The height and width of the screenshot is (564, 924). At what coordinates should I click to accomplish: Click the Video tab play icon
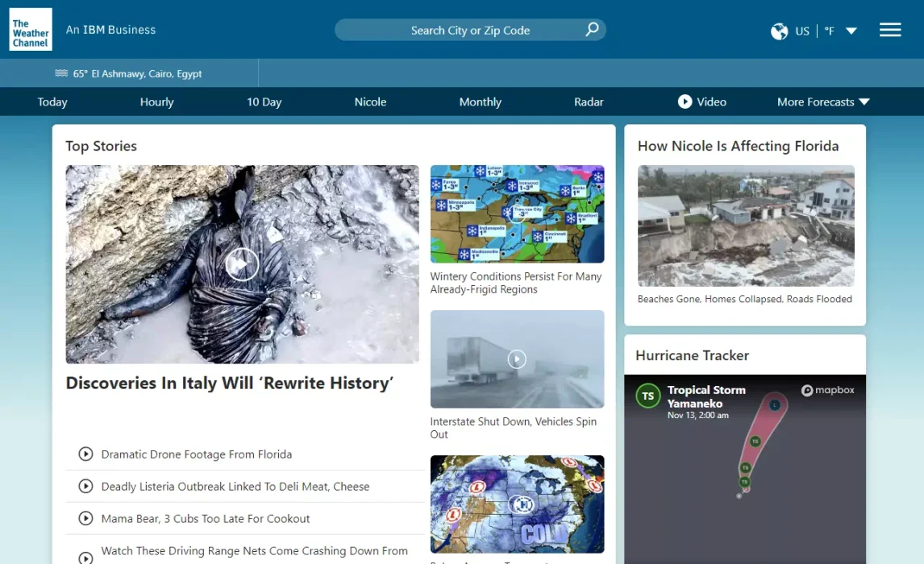point(685,102)
